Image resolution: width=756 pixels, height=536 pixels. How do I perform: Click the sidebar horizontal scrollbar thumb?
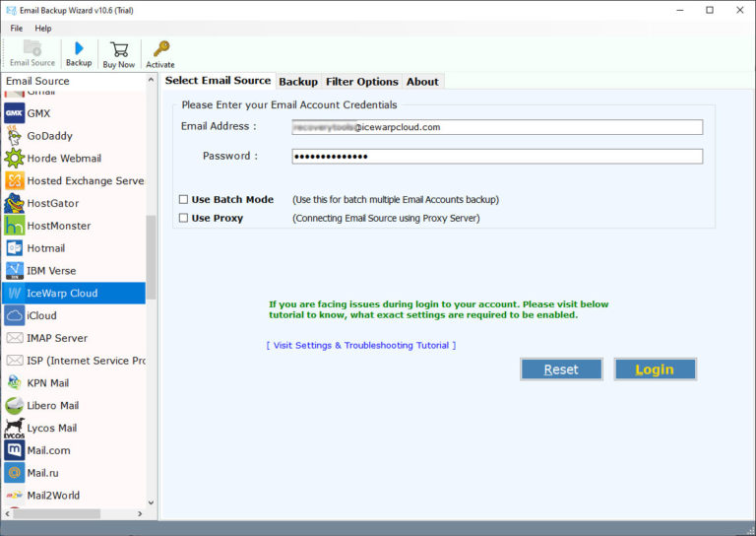coord(57,513)
